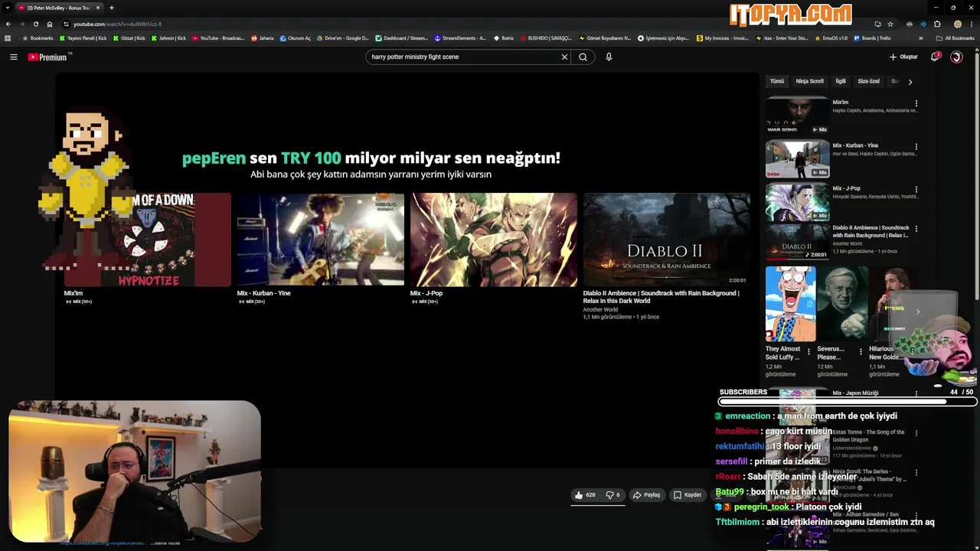Open options for Severus... Please... short
The image size is (980, 551).
861,352
